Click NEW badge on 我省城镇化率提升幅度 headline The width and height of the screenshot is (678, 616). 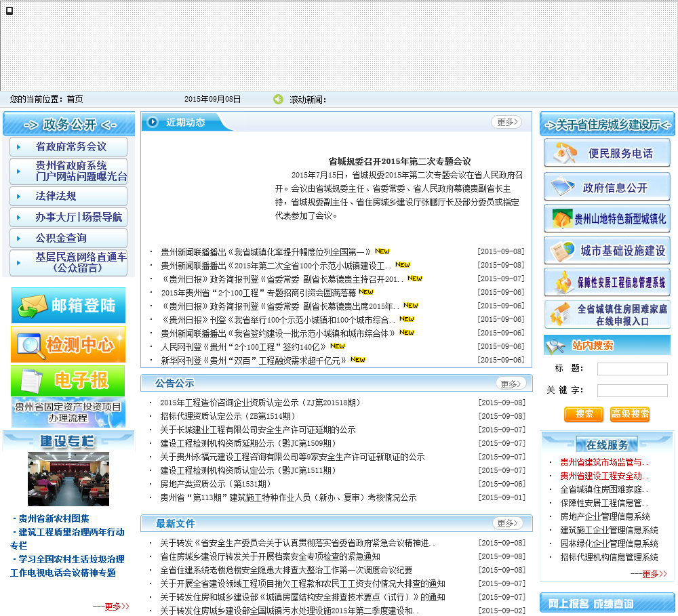click(382, 251)
